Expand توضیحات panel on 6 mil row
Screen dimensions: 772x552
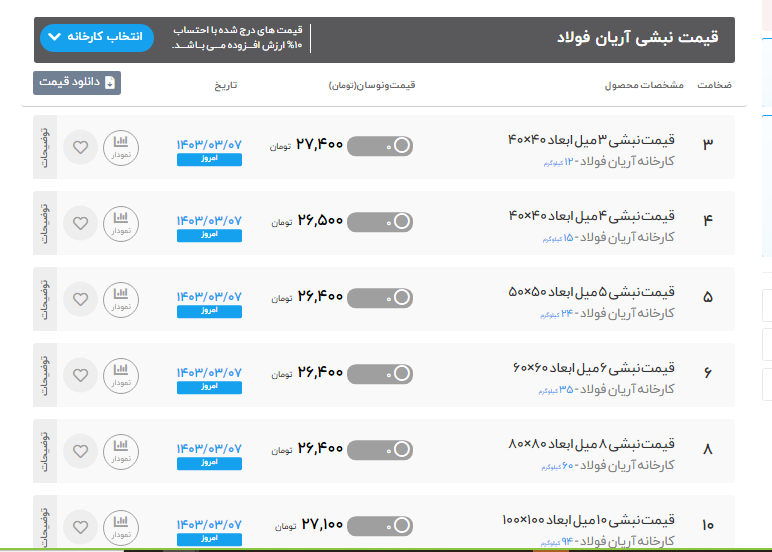click(x=45, y=375)
